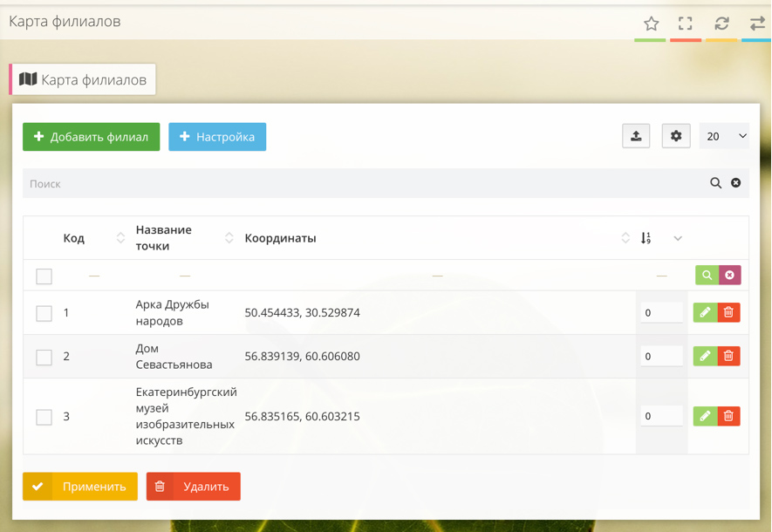Screen dimensions: 772x532
Task: Expand the chevron next to sort order column
Action: click(x=678, y=238)
